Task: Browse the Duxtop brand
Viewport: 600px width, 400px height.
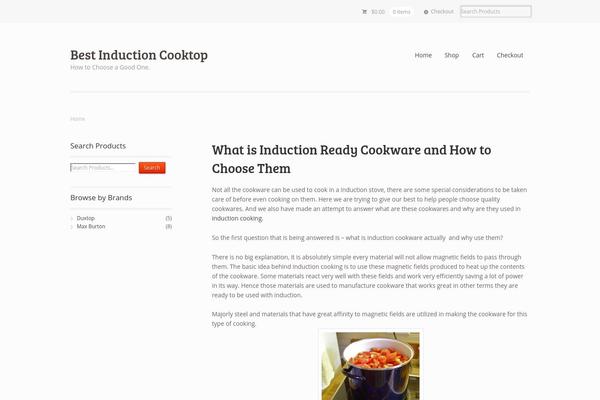Action: [86, 218]
